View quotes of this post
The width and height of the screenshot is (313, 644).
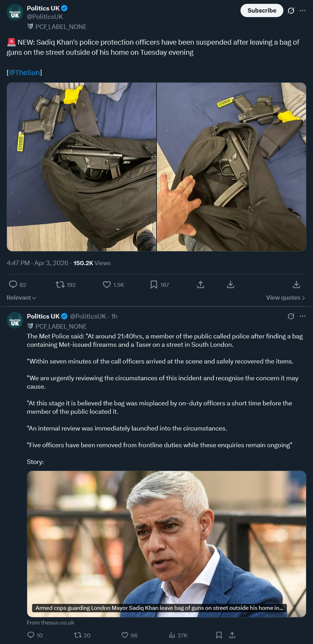click(x=285, y=298)
